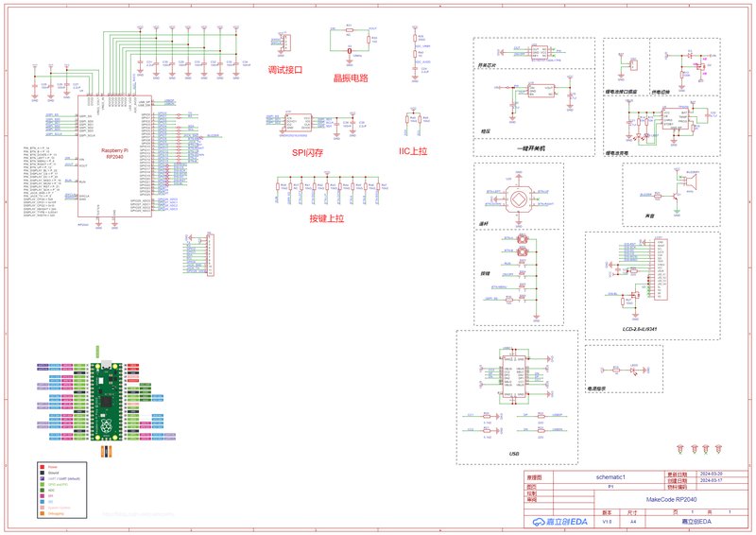Select the LCD connector symbol
This screenshot has height=535, width=756.
coord(661,268)
